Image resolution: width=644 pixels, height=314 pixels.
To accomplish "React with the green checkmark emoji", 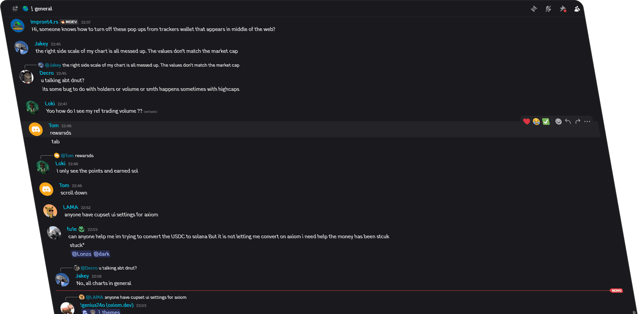I will 546,122.
